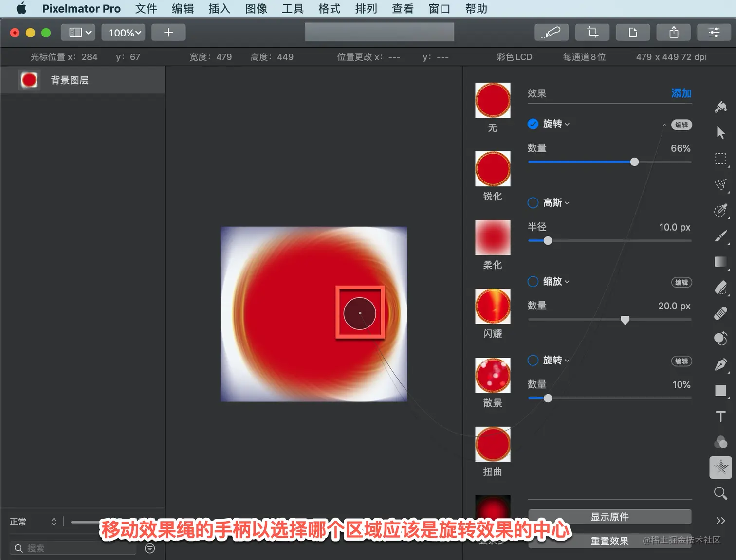Open the 高斯 effect type dropdown

point(556,203)
